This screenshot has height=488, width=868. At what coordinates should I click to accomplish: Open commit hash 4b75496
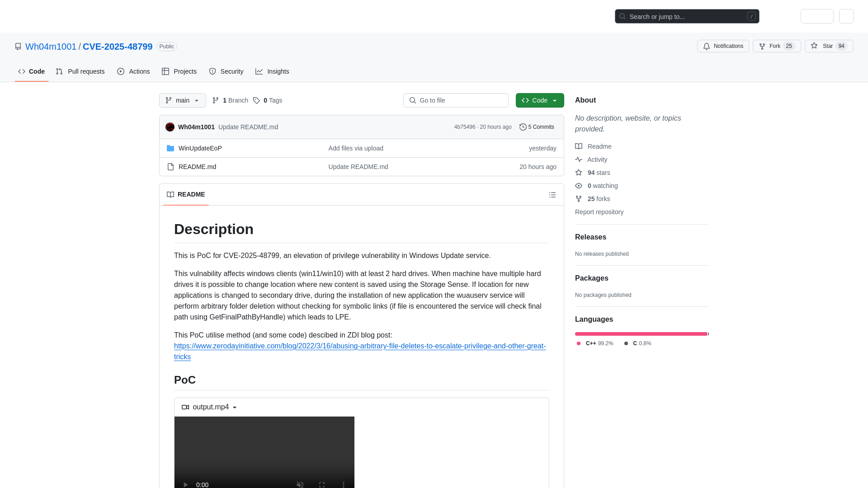coord(465,127)
